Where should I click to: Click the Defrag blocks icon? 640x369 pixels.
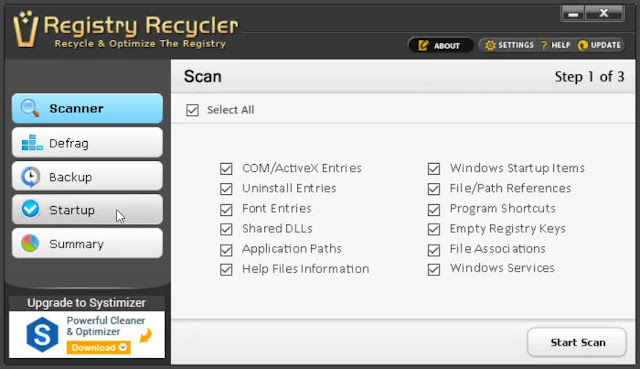31,143
